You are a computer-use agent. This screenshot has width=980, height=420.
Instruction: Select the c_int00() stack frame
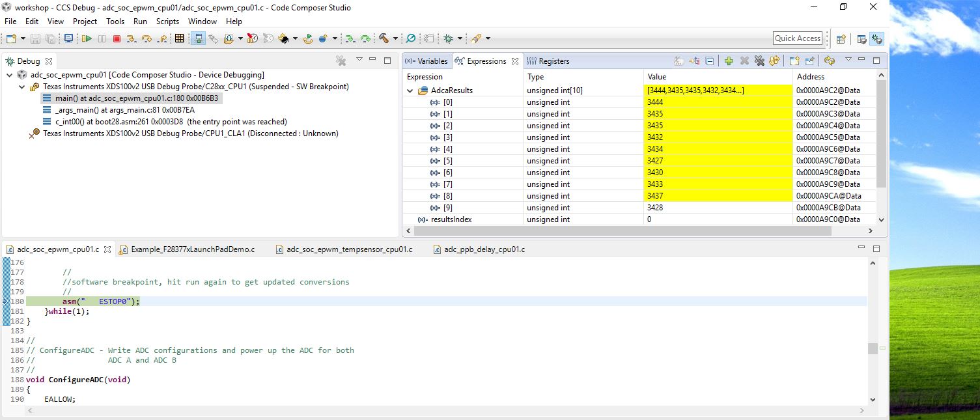[165, 122]
